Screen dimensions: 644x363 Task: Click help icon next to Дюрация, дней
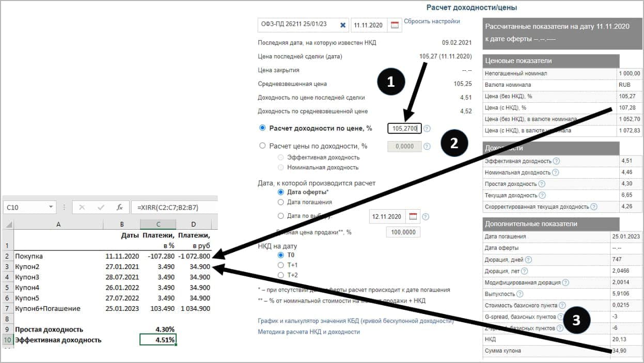[x=528, y=260]
